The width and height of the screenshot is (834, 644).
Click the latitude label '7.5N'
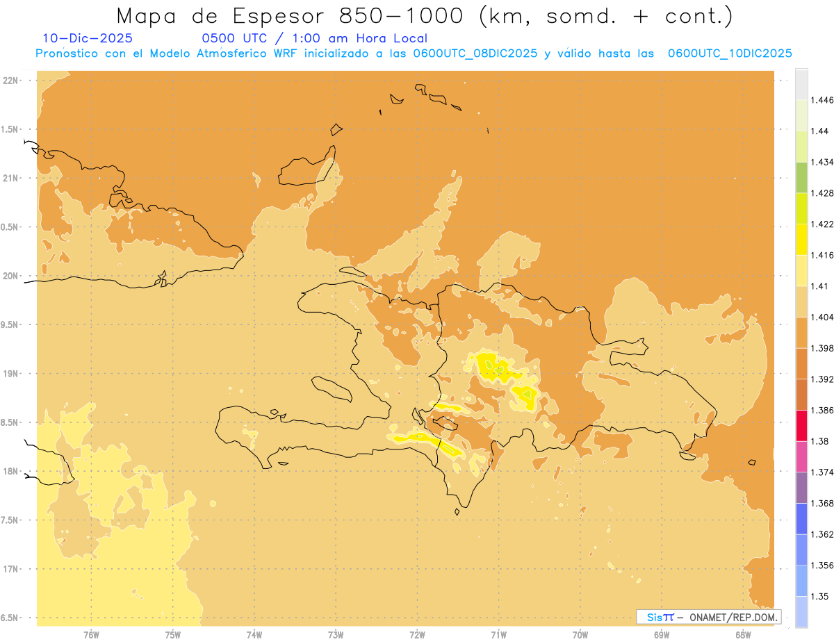(10, 520)
